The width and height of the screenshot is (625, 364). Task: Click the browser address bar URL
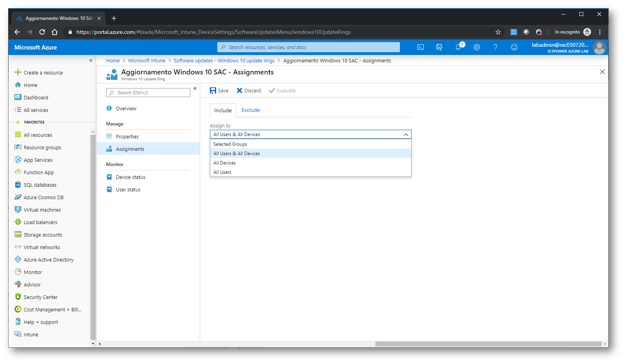point(213,32)
